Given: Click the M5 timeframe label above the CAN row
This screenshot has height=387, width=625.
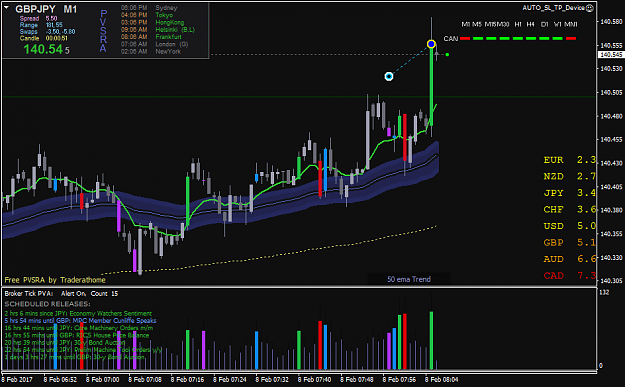Looking at the screenshot, I should pyautogui.click(x=477, y=24).
